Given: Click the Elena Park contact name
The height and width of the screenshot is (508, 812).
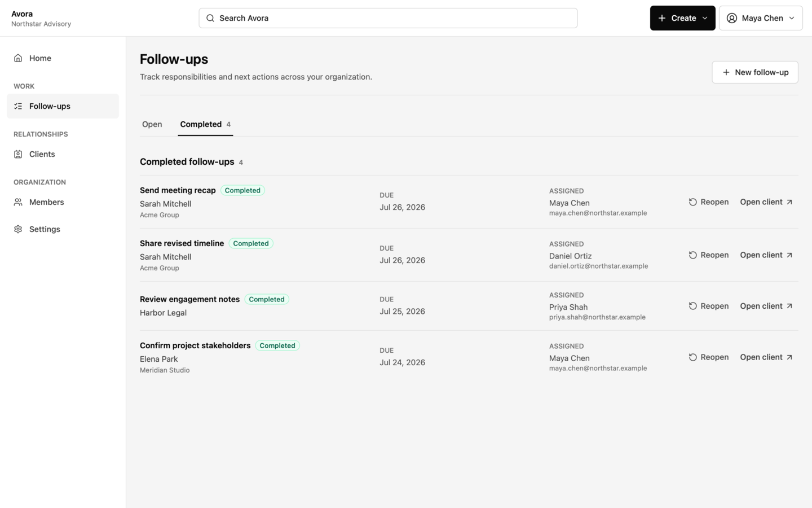Looking at the screenshot, I should coord(159,359).
